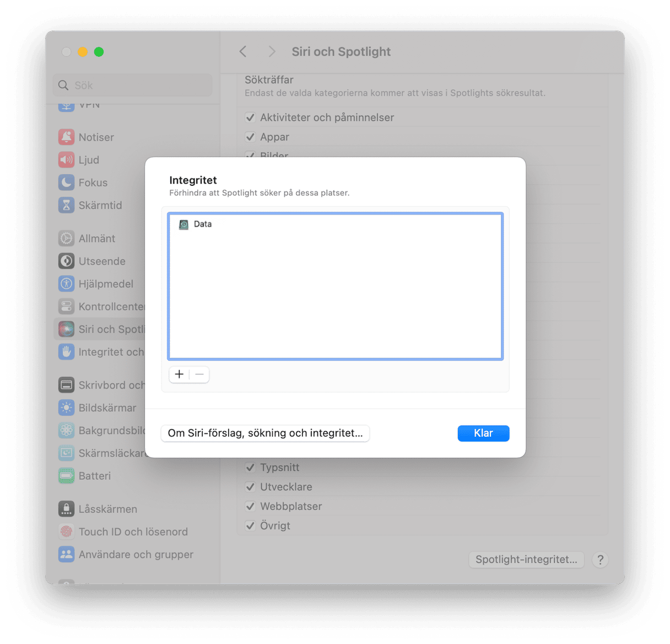This screenshot has height=644, width=670.
Task: Click the Skrivbord och Dock icon
Action: coord(66,385)
